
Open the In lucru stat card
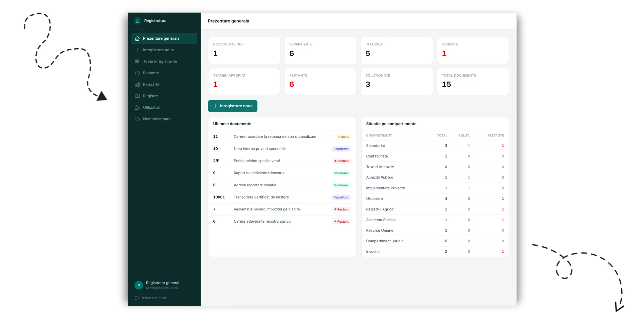pyautogui.click(x=397, y=51)
